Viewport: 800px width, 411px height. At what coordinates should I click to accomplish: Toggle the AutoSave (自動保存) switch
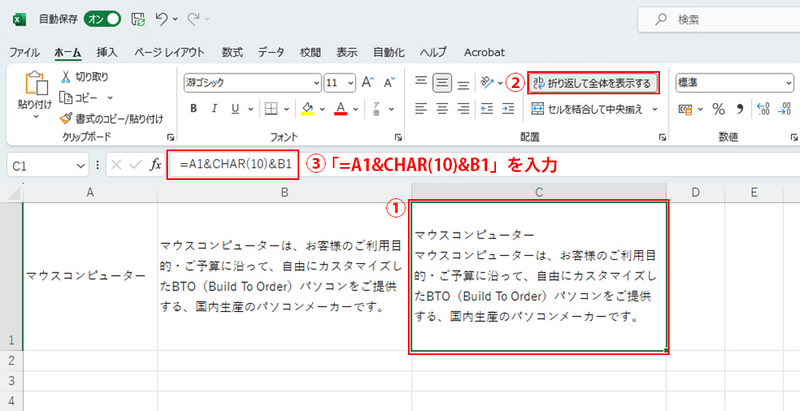pyautogui.click(x=103, y=19)
